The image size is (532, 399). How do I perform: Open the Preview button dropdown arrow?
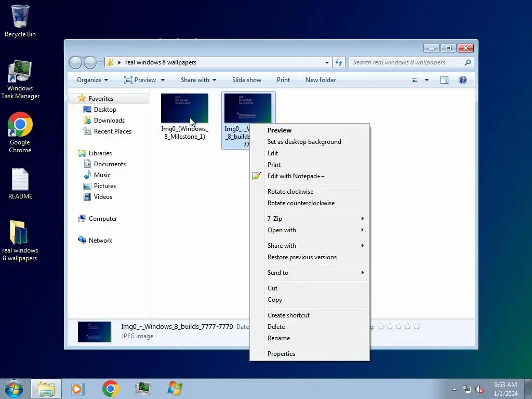click(163, 81)
